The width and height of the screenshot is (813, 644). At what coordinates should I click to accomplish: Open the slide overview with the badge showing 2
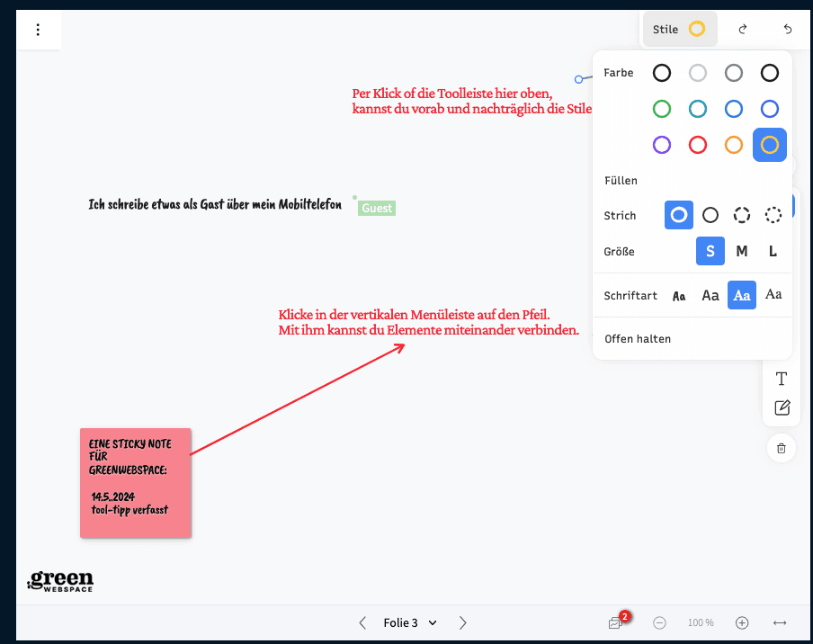(617, 622)
